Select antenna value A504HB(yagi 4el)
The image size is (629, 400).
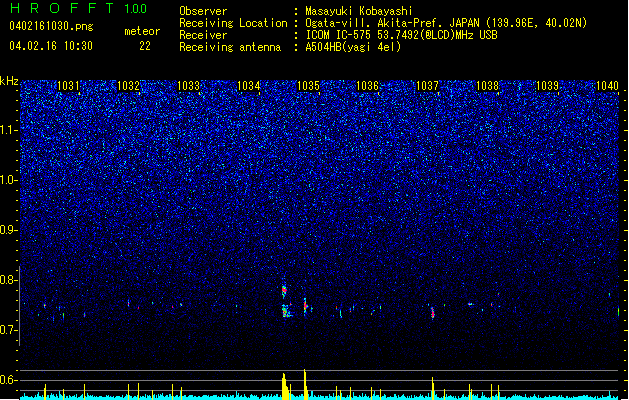[353, 47]
